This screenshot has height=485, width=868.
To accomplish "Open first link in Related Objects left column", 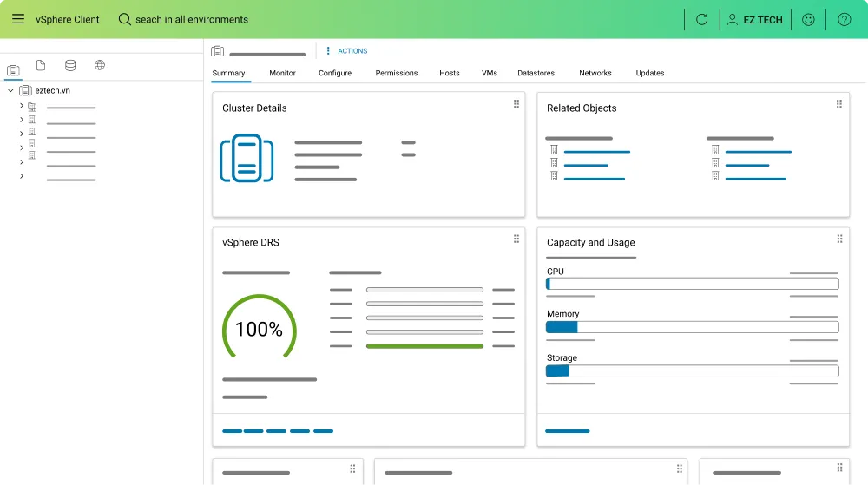I will [597, 152].
